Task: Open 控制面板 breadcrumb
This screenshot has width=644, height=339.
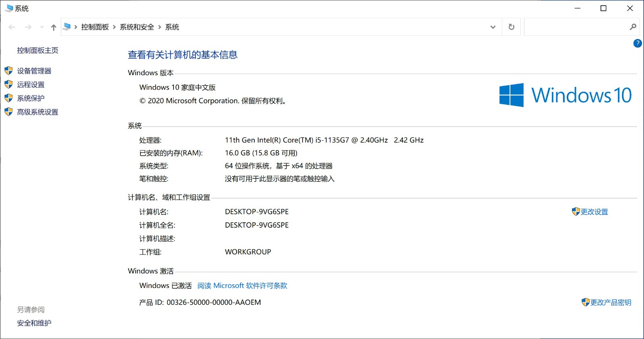Action: (x=95, y=27)
